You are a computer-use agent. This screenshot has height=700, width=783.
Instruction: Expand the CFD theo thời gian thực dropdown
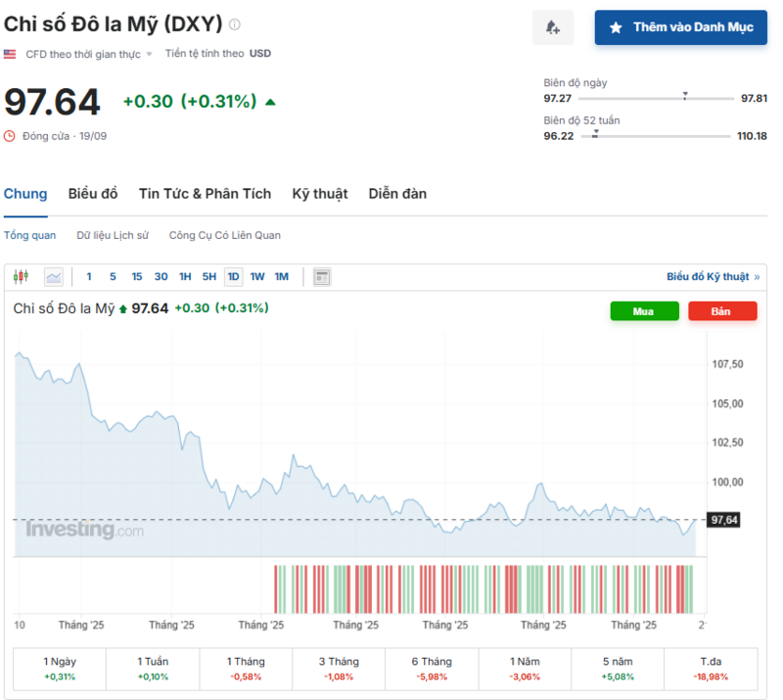149,54
